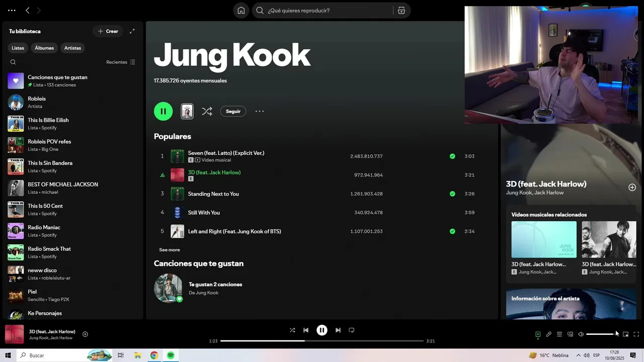Screen dimensions: 644x362
Task: Click Crear to create a playlist
Action: pyautogui.click(x=108, y=31)
